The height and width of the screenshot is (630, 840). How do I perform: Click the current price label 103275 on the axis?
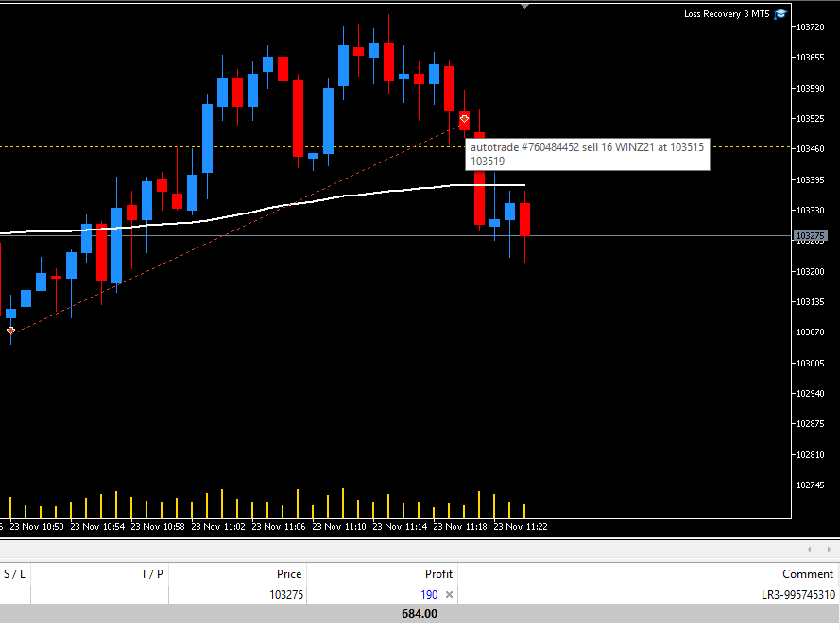[810, 236]
